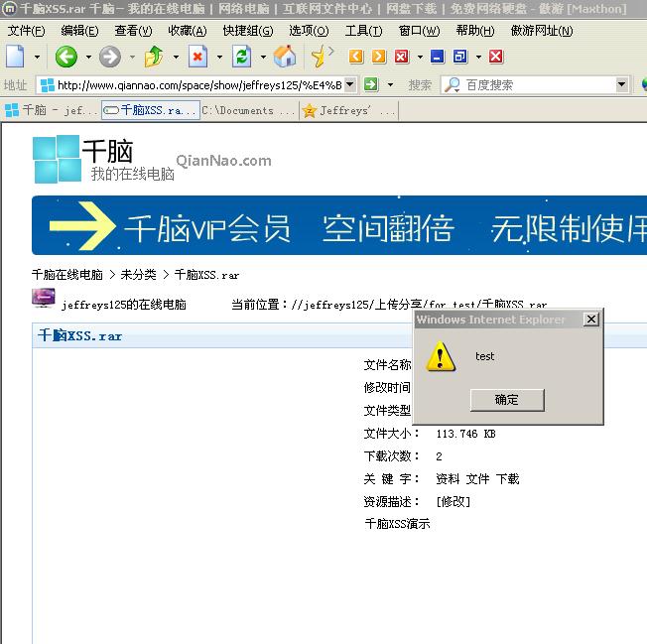Click the Up folder green arrow icon

tap(154, 57)
